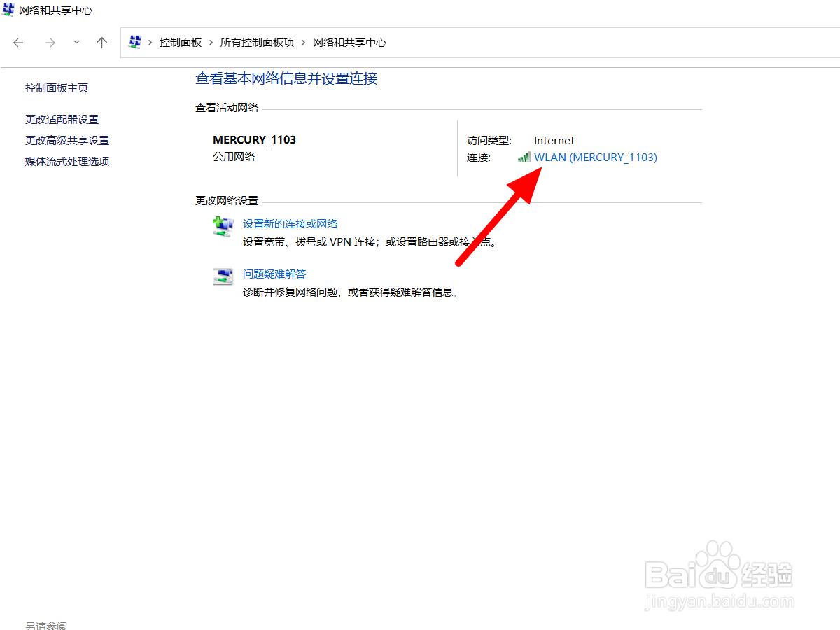Open the recent locations dropdown chevron
Viewport: 840px width, 630px height.
[x=76, y=42]
